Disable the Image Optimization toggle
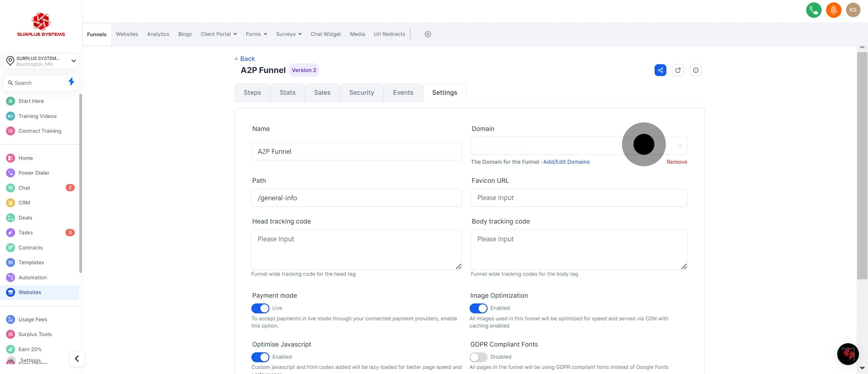The height and width of the screenshot is (374, 868). (478, 308)
